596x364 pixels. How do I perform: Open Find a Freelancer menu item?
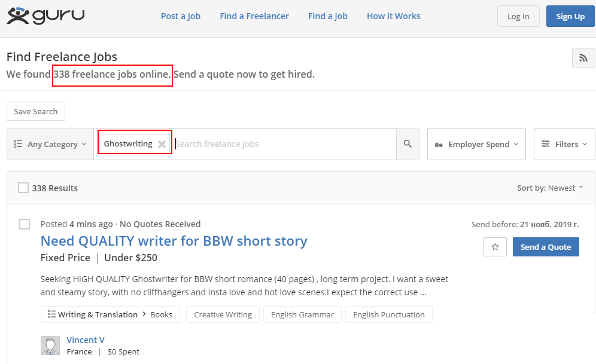[254, 16]
